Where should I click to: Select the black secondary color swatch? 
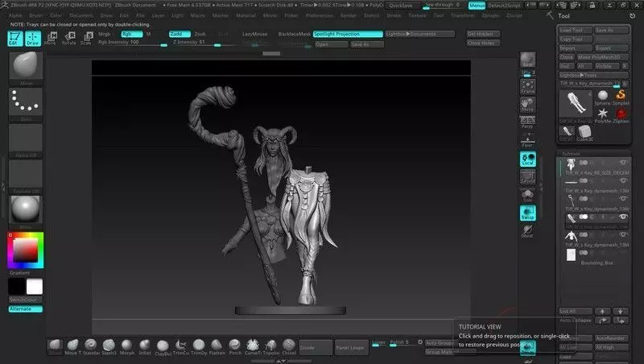point(17,287)
